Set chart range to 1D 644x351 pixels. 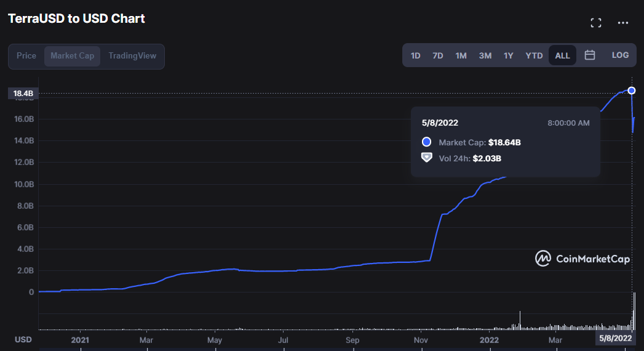[416, 55]
